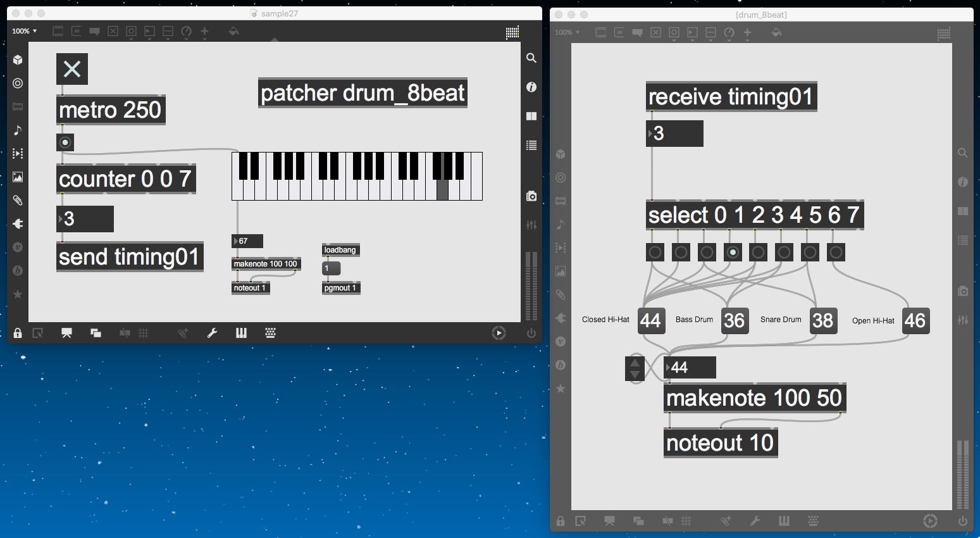Toggle the grid icon in sample27 bottom toolbar
Viewport: 980px width, 538px height.
tap(144, 333)
